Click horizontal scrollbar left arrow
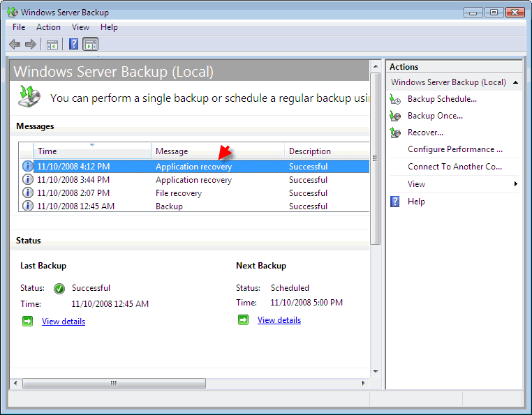This screenshot has height=415, width=532. [x=15, y=383]
